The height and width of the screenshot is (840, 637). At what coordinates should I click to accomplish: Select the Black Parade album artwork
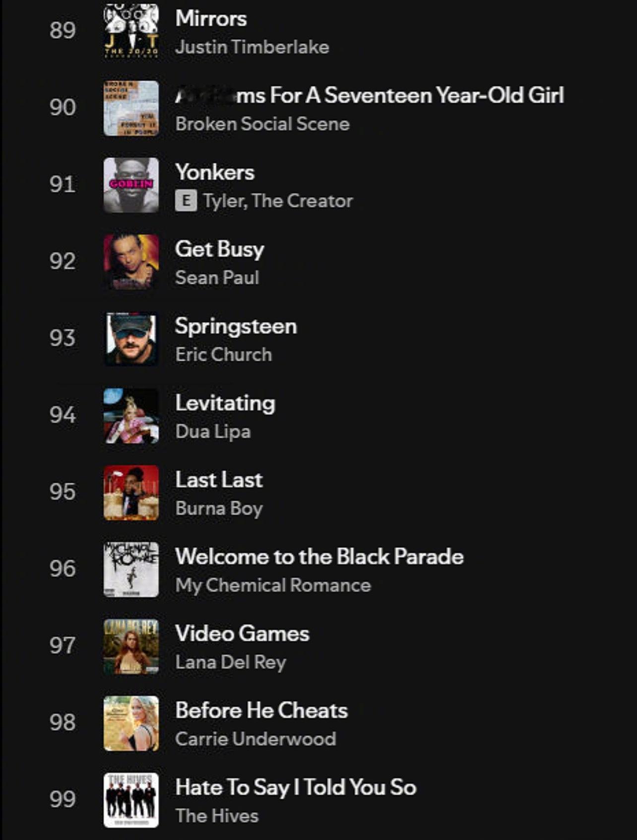pyautogui.click(x=131, y=569)
